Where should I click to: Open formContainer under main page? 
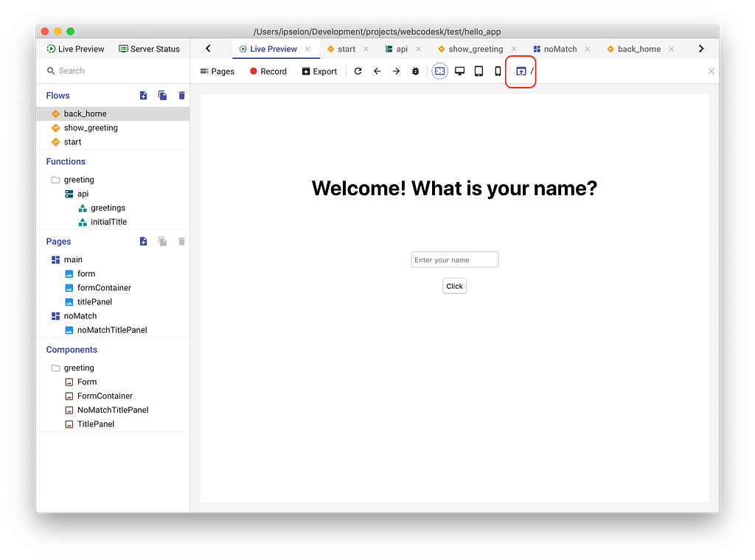(113, 287)
